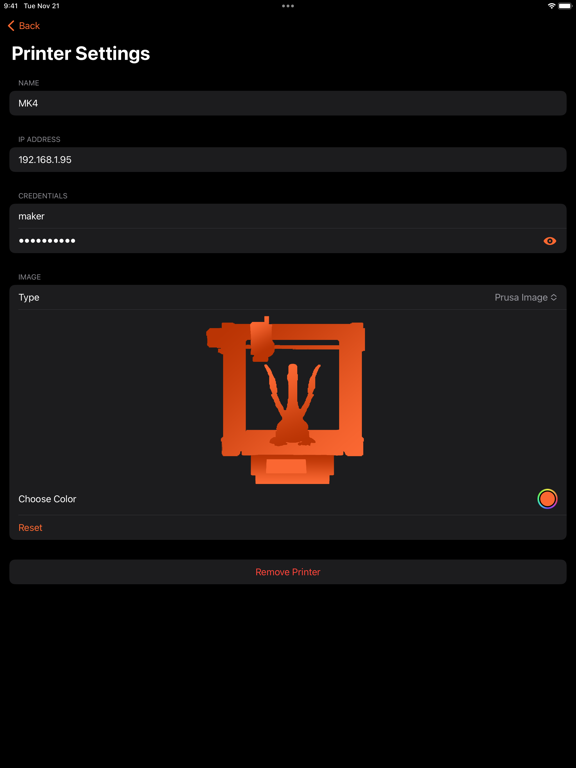Image resolution: width=576 pixels, height=768 pixels.
Task: Open the Choose Color picker swatch
Action: point(547,499)
